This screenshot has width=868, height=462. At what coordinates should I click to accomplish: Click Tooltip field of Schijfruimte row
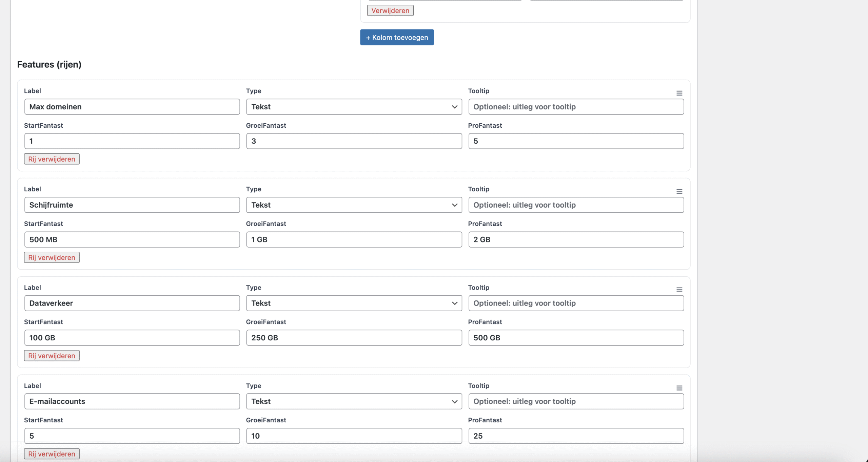pos(576,205)
